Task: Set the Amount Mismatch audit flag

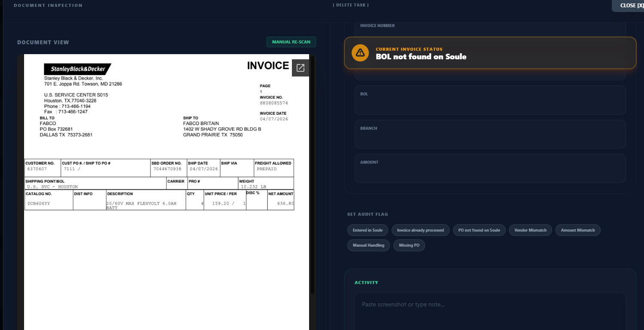Action: [578, 230]
